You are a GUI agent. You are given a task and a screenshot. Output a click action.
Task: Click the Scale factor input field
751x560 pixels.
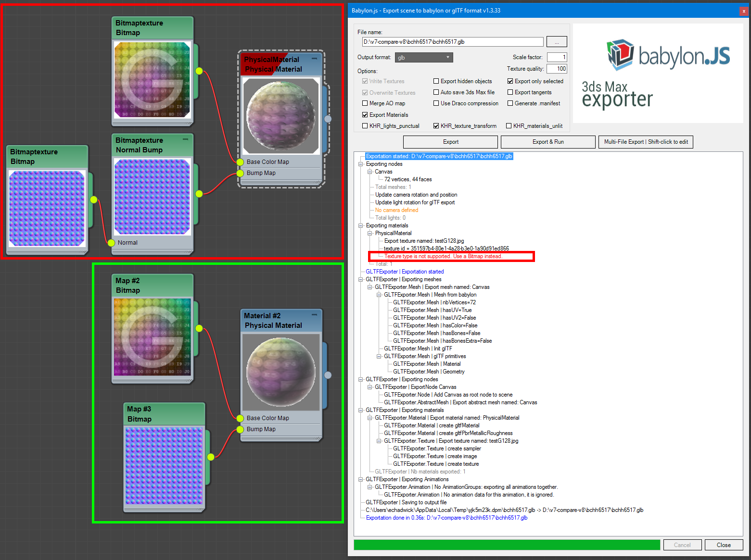[x=557, y=57]
